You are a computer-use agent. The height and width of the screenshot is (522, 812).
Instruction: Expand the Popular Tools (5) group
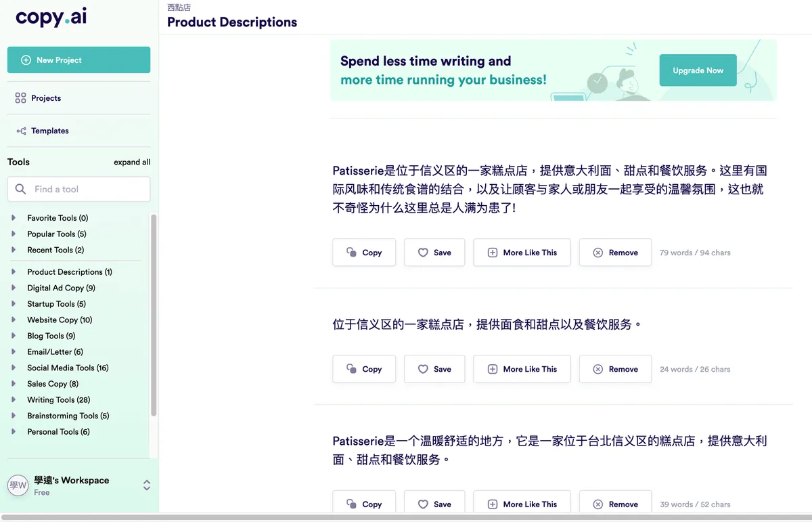(14, 234)
